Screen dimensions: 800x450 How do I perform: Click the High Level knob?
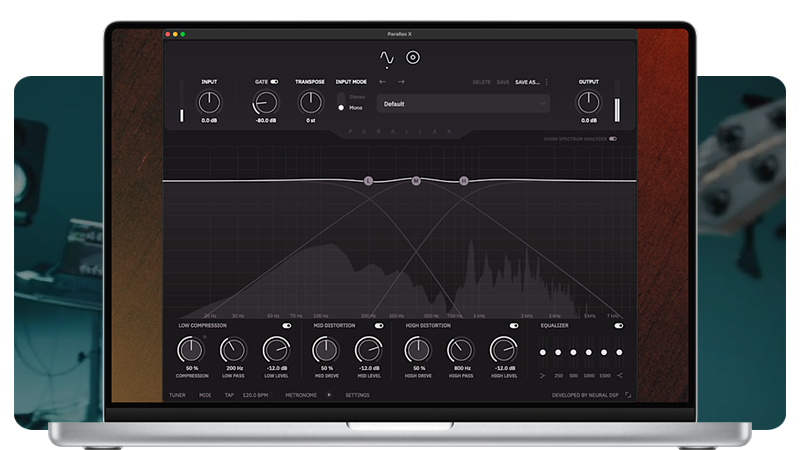[x=504, y=350]
